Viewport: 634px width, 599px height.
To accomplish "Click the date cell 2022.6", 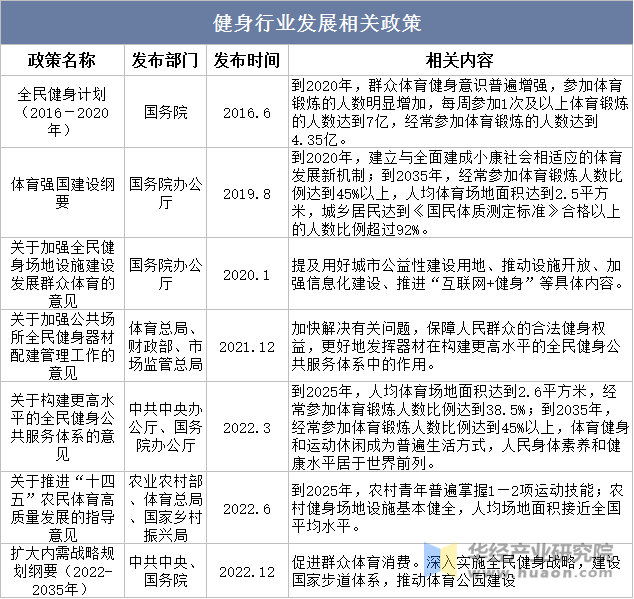I will coord(247,508).
